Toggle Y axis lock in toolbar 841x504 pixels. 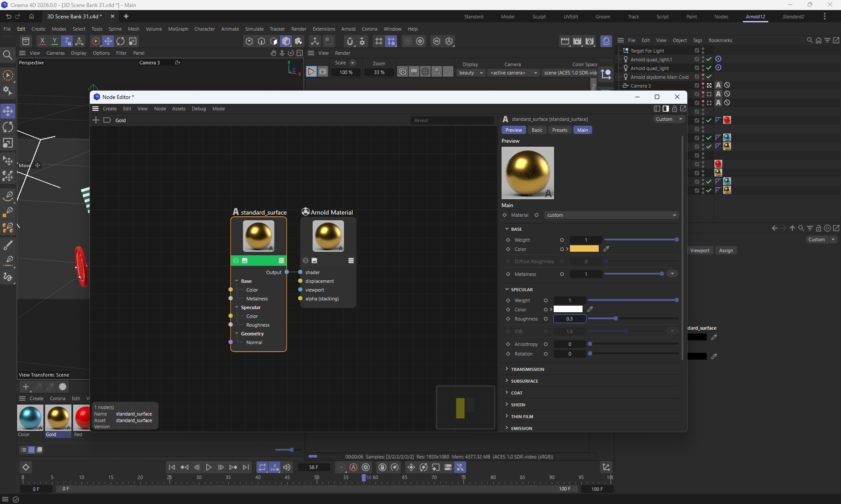[54, 41]
